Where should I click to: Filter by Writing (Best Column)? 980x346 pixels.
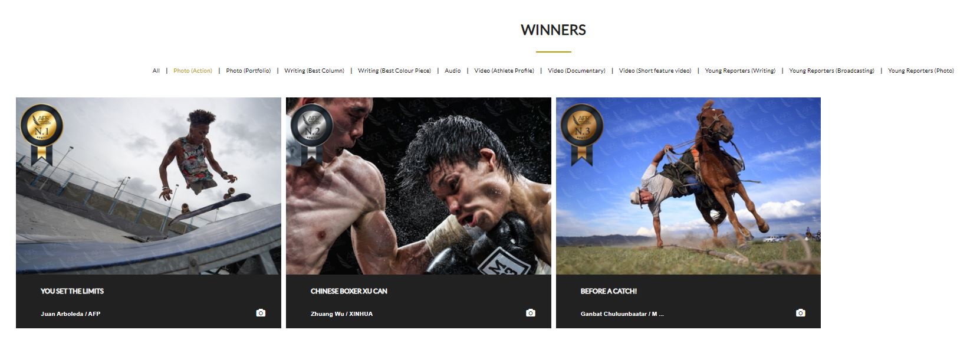click(314, 71)
